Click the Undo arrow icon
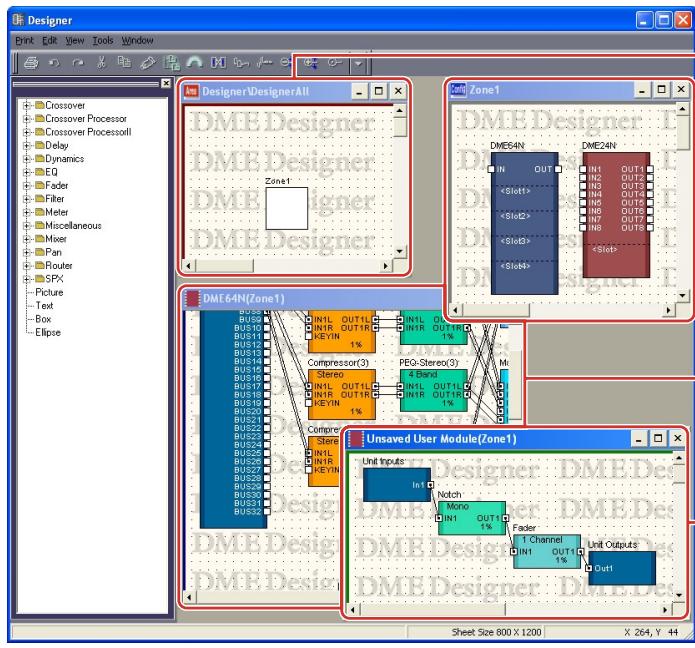The height and width of the screenshot is (648, 695). [x=54, y=62]
